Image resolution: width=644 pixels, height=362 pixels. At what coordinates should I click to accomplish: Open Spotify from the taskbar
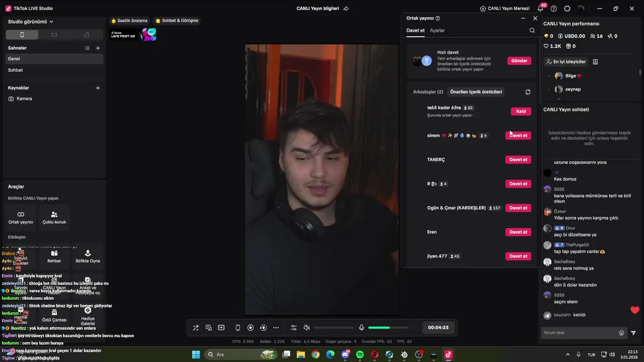pos(360,354)
